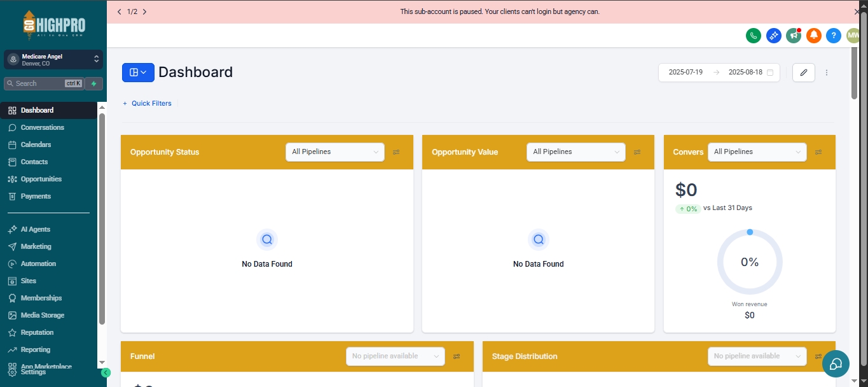Open the three-dot dashboard options menu
This screenshot has height=387, width=868.
click(827, 73)
